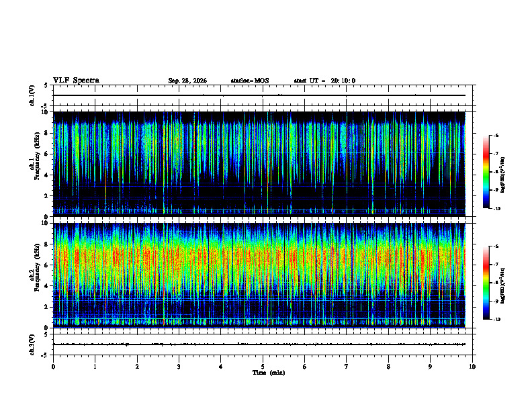Click the VLF Spectra title text

pos(76,81)
